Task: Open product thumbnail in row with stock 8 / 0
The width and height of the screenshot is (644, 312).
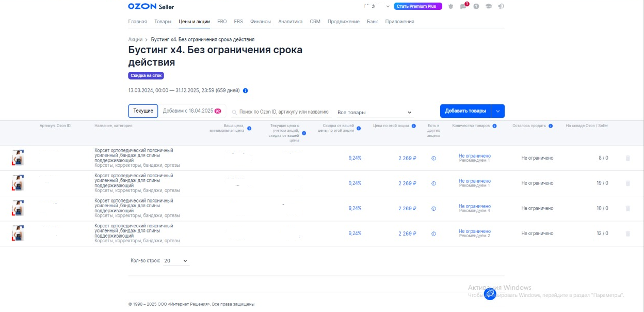Action: (x=18, y=158)
